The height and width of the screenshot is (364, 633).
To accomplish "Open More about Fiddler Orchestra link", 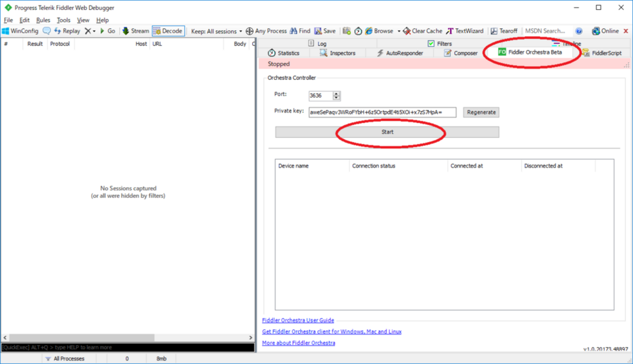I will pos(298,343).
